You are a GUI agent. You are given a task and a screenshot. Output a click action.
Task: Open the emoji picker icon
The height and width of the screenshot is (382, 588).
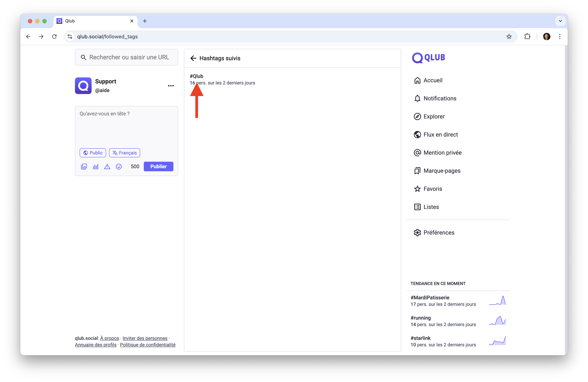[x=119, y=167]
